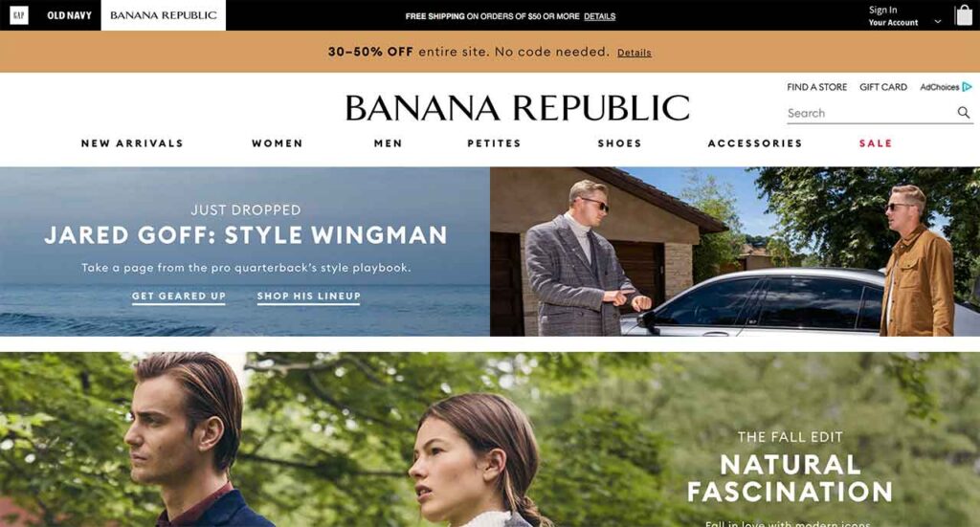Browse the Shoes category
The width and height of the screenshot is (980, 527).
[619, 143]
